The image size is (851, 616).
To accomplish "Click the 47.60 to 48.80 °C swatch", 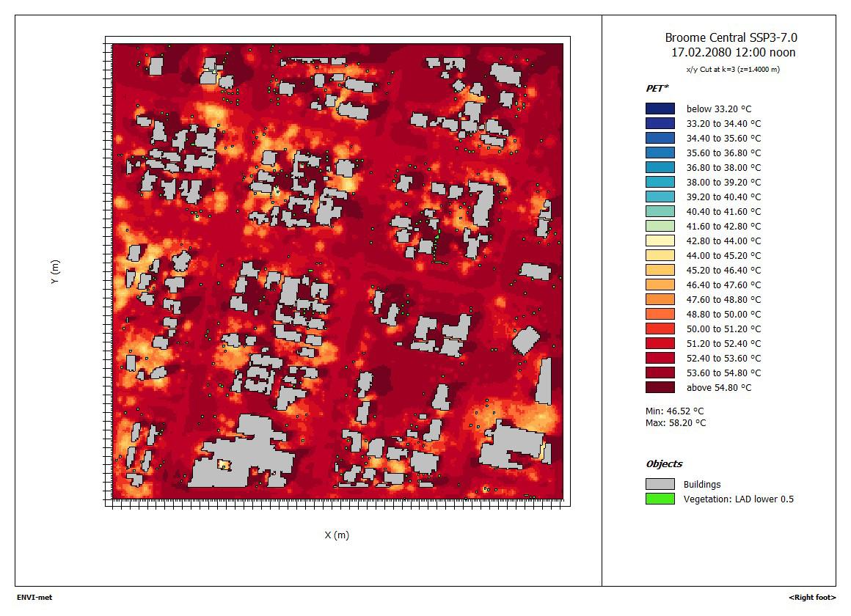I will click(660, 299).
